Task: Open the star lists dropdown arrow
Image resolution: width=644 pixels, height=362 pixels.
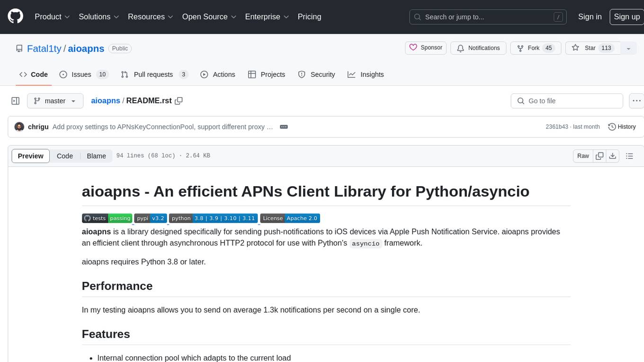Action: click(628, 48)
